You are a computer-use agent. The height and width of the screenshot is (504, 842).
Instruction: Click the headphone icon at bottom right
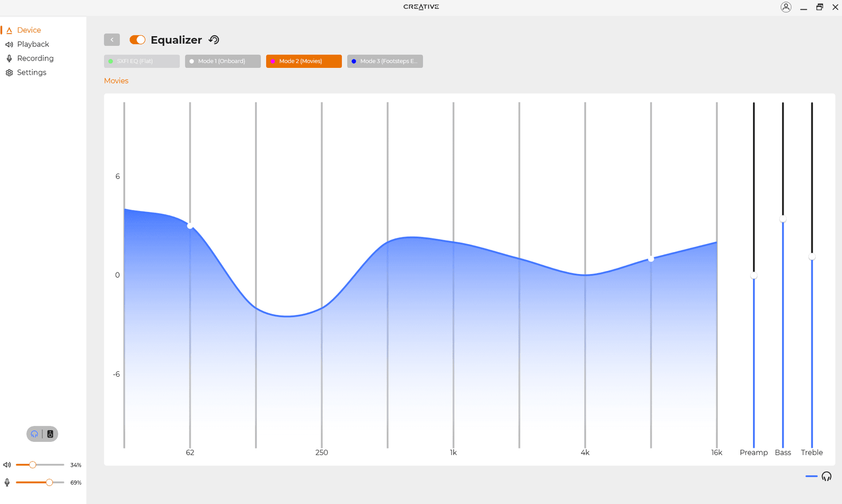[x=826, y=477]
